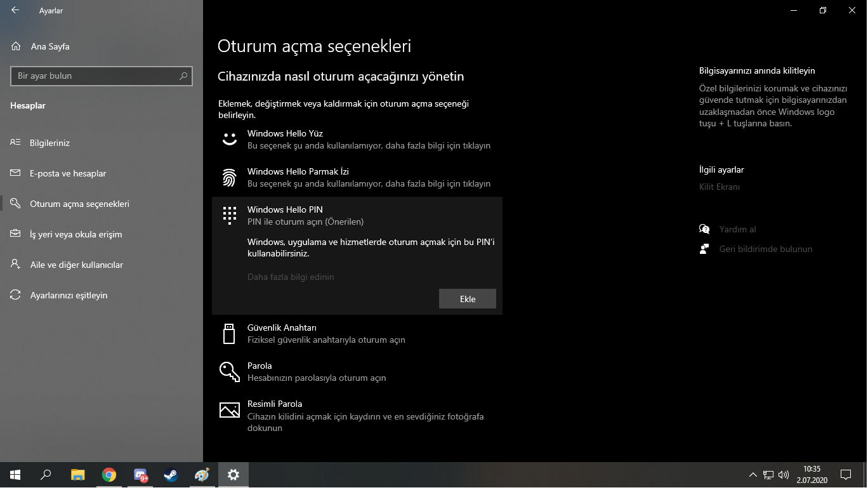The image size is (868, 490).
Task: Collapse the Windows Hello PIN option
Action: coord(357,215)
